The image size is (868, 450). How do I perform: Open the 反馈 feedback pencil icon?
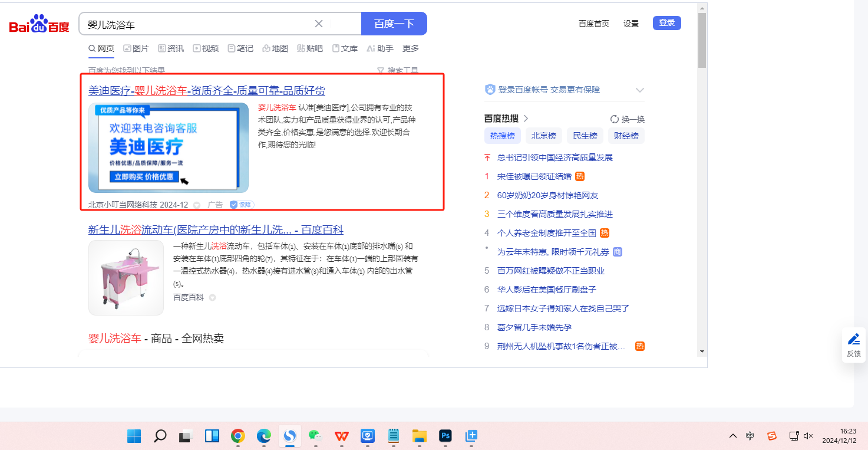click(x=853, y=339)
